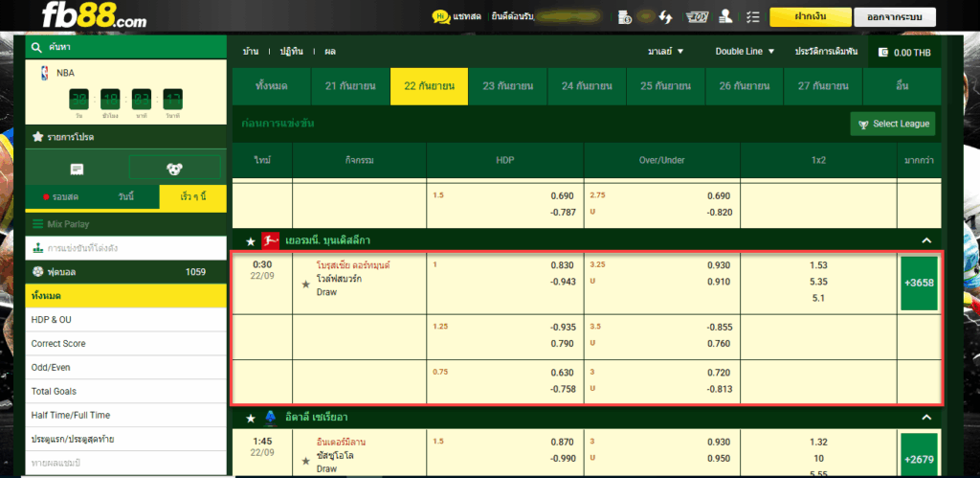The height and width of the screenshot is (478, 980).
Task: Star the Dortmund vs Wolfsburg match
Action: pyautogui.click(x=305, y=285)
